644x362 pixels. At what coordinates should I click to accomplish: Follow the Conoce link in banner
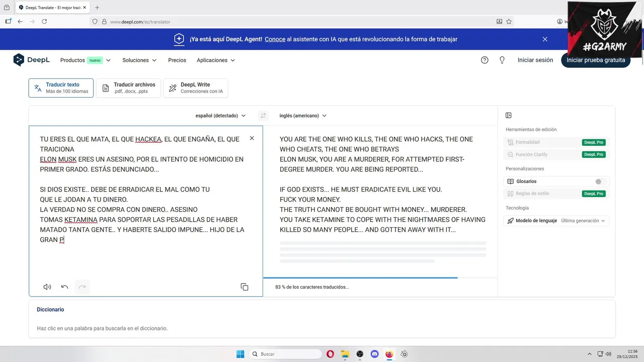tap(275, 39)
